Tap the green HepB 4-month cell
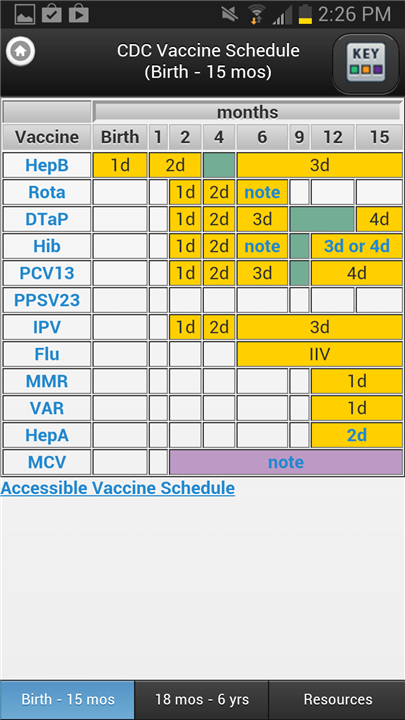Viewport: 405px width, 720px height. [219, 165]
